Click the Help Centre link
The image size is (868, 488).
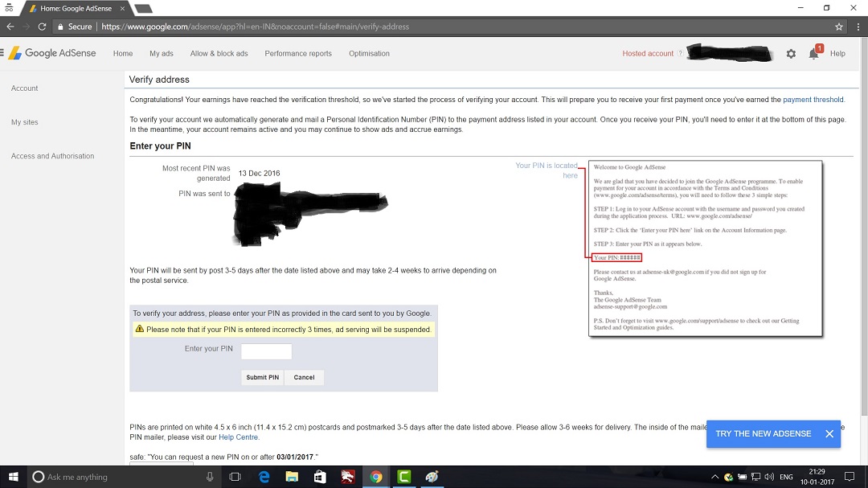click(238, 437)
